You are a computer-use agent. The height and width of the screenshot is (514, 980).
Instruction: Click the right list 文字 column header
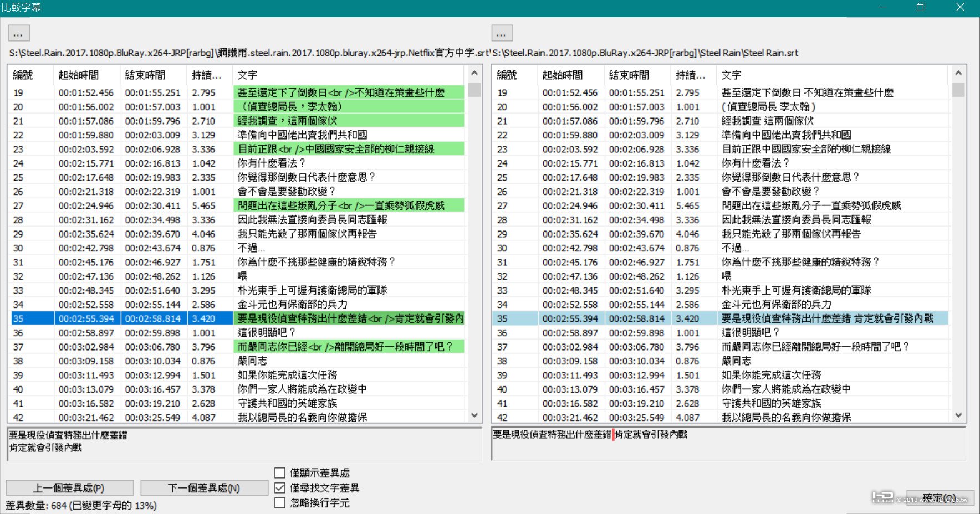coord(833,75)
